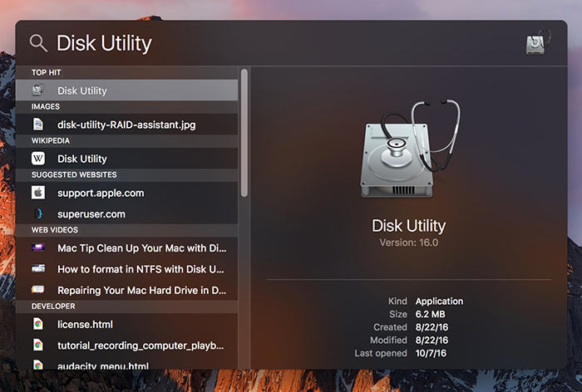Select the license.html developer result
This screenshot has height=392, width=582.
pos(126,324)
